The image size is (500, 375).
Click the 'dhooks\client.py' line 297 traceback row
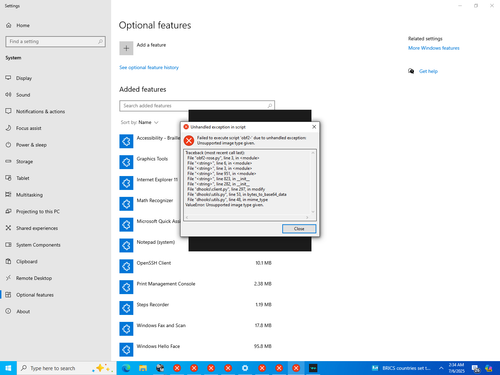tap(226, 189)
